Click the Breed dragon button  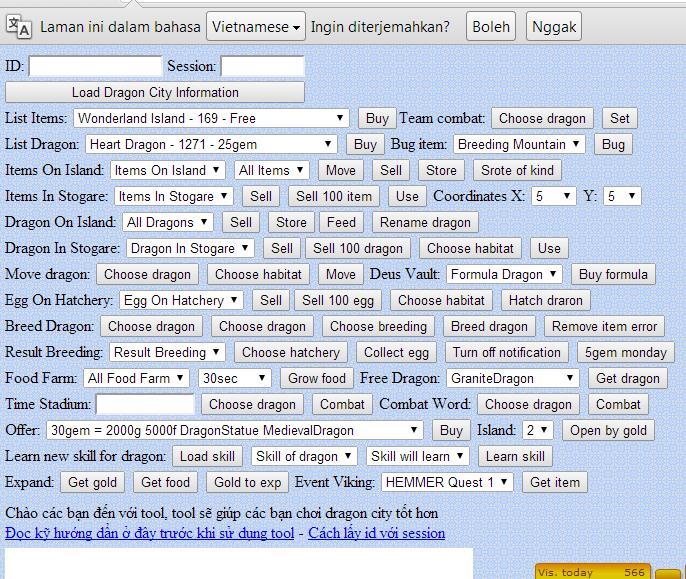pyautogui.click(x=489, y=326)
